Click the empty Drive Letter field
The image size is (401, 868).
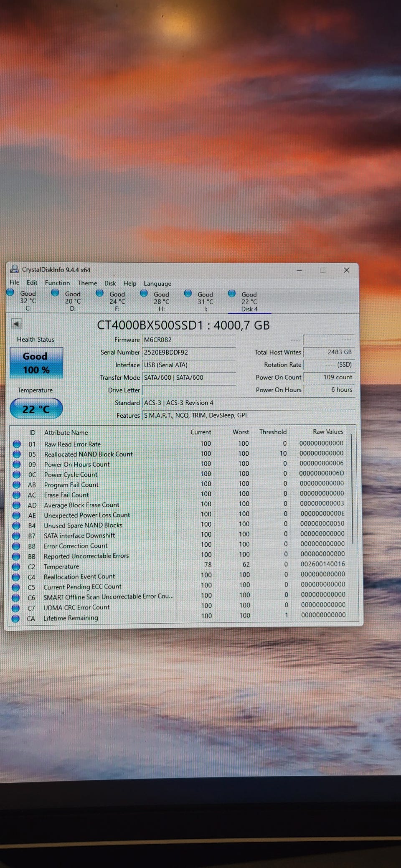pos(189,390)
